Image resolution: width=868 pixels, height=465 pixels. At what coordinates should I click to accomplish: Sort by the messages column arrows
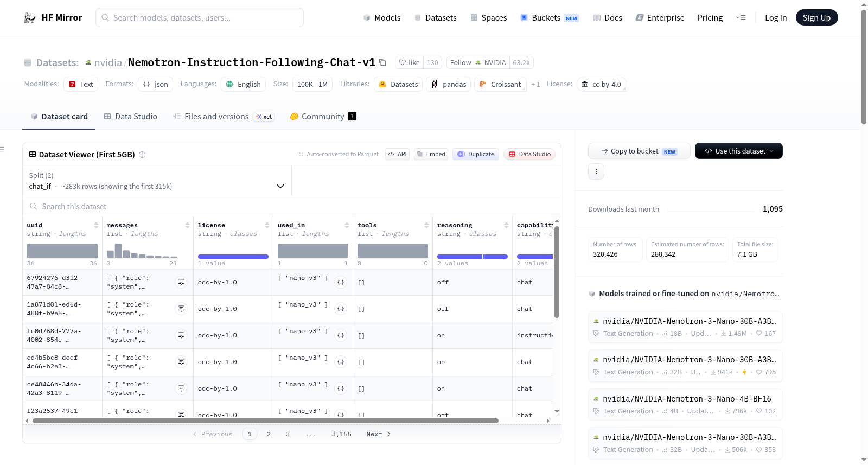187,225
